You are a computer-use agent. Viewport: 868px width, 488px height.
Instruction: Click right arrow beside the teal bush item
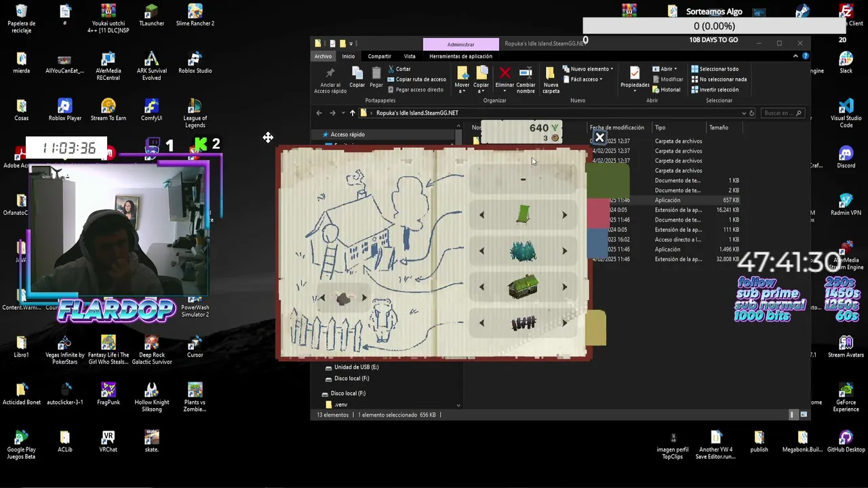tap(564, 251)
